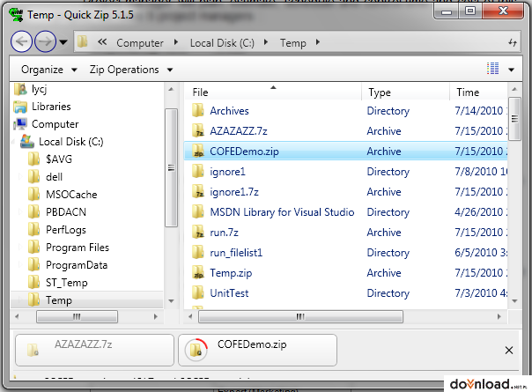Click the folder tree vertical scrollbar thumb
Image resolution: width=532 pixels, height=392 pixels.
coord(172,167)
